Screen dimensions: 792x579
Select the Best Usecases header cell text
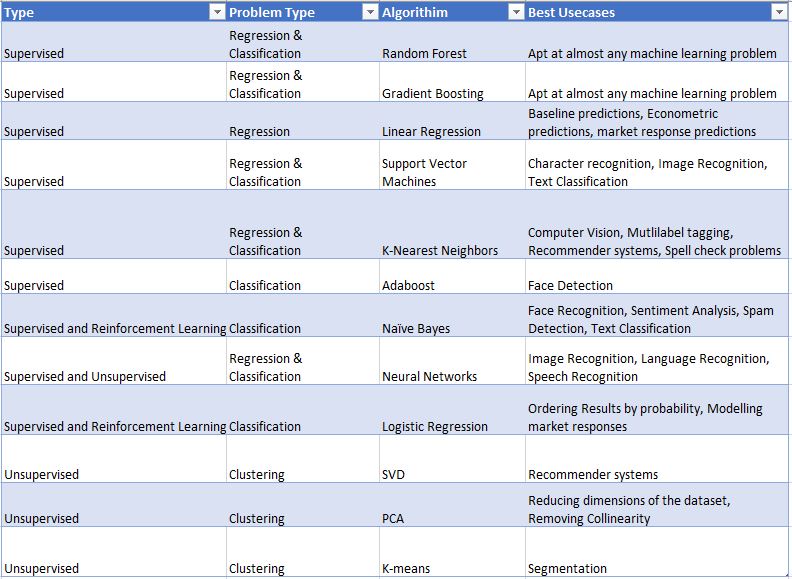tap(573, 13)
